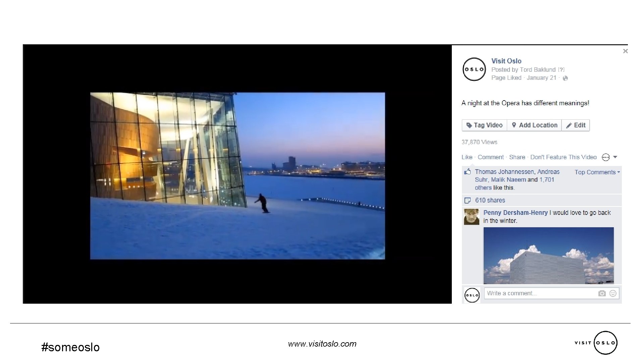Close the video viewer with X

pyautogui.click(x=625, y=51)
